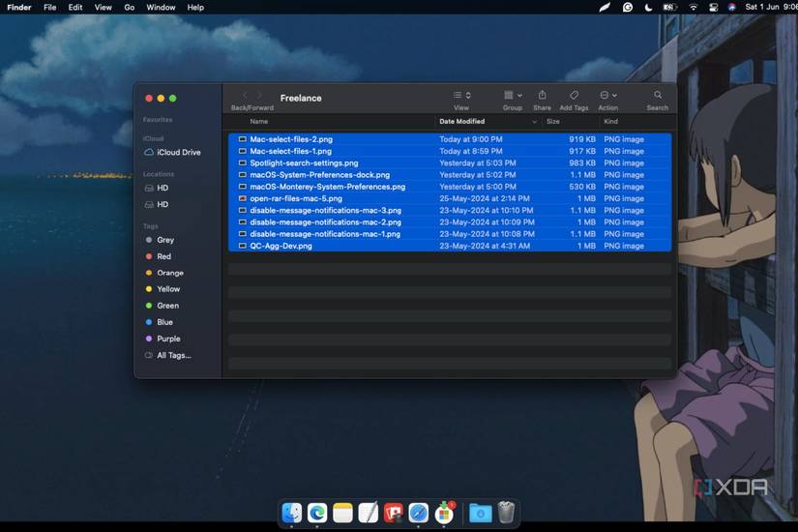Select the Purple tag
Viewport: 798px width, 532px height.
(163, 339)
